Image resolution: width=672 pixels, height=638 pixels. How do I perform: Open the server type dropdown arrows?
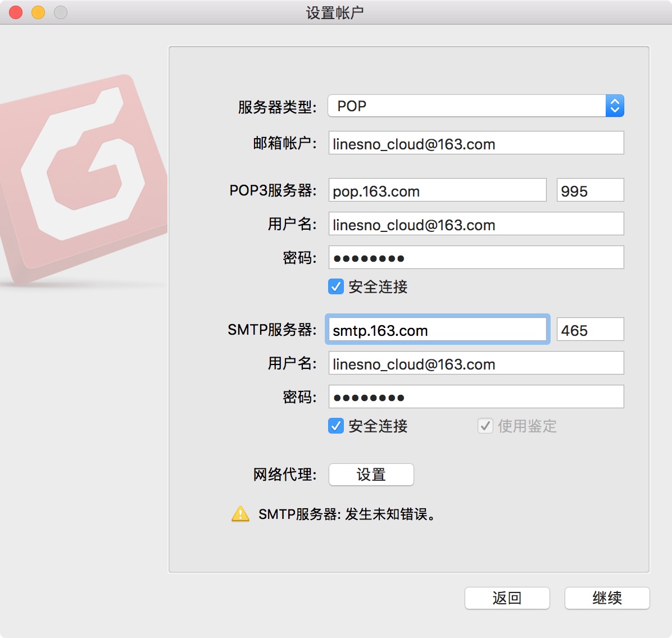click(615, 106)
